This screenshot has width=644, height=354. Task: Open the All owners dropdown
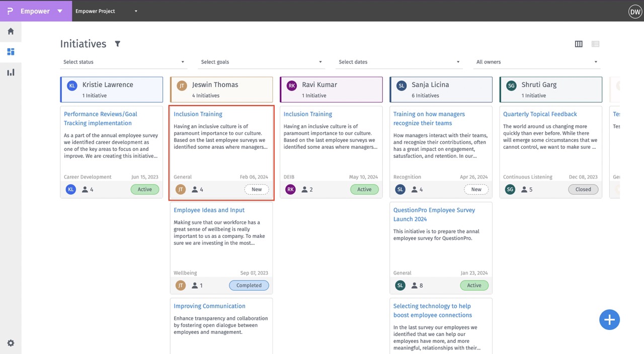536,62
